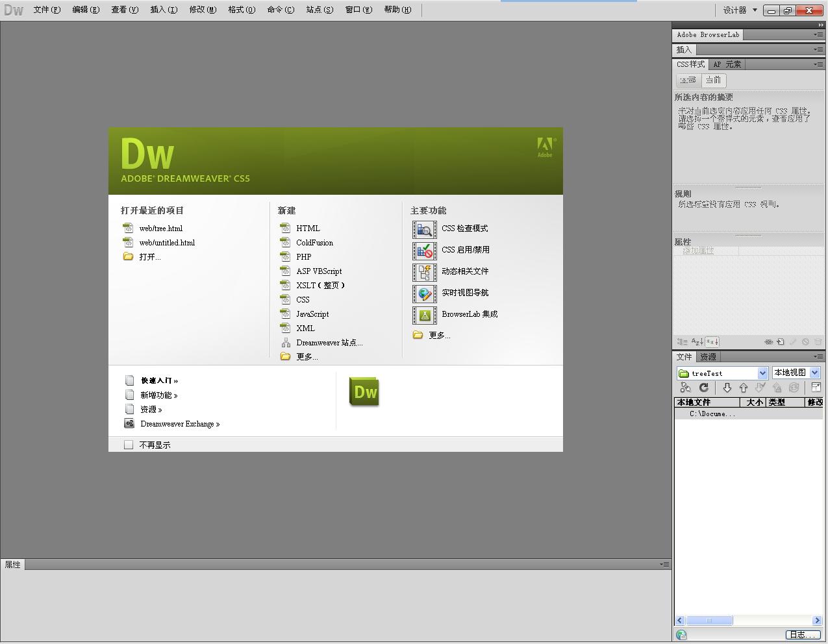Image resolution: width=828 pixels, height=644 pixels.
Task: Toggle the 全部 mode button in CSS panel
Action: click(x=688, y=80)
